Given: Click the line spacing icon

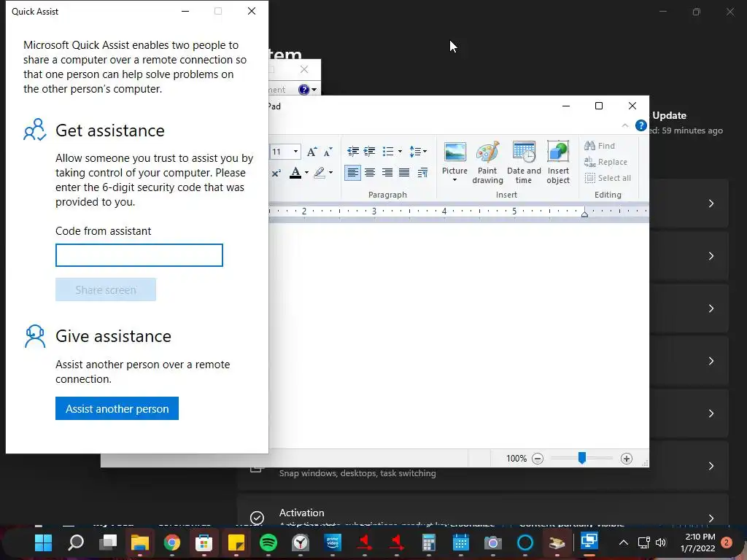Looking at the screenshot, I should (x=414, y=152).
